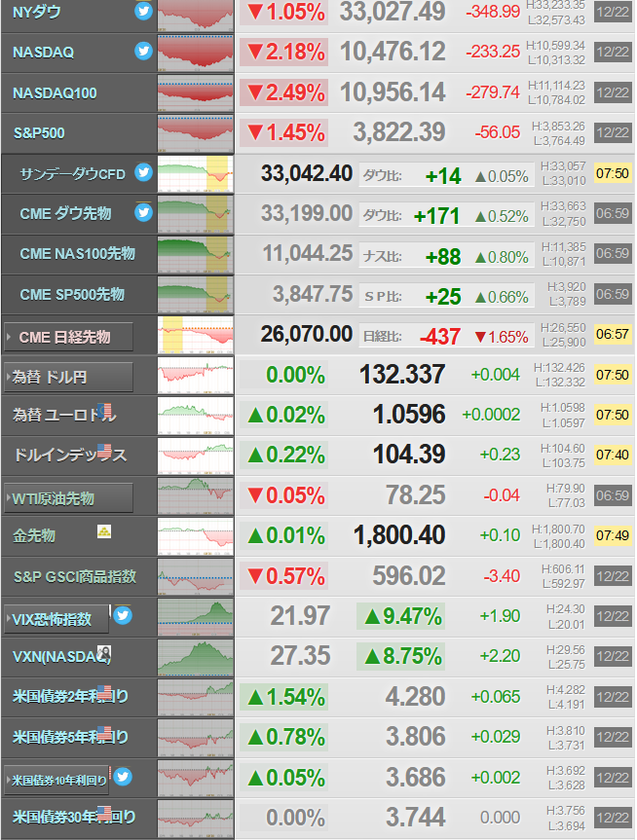This screenshot has height=840, width=637.
Task: Click the 日経先物 price 26,070.00
Action: (307, 334)
